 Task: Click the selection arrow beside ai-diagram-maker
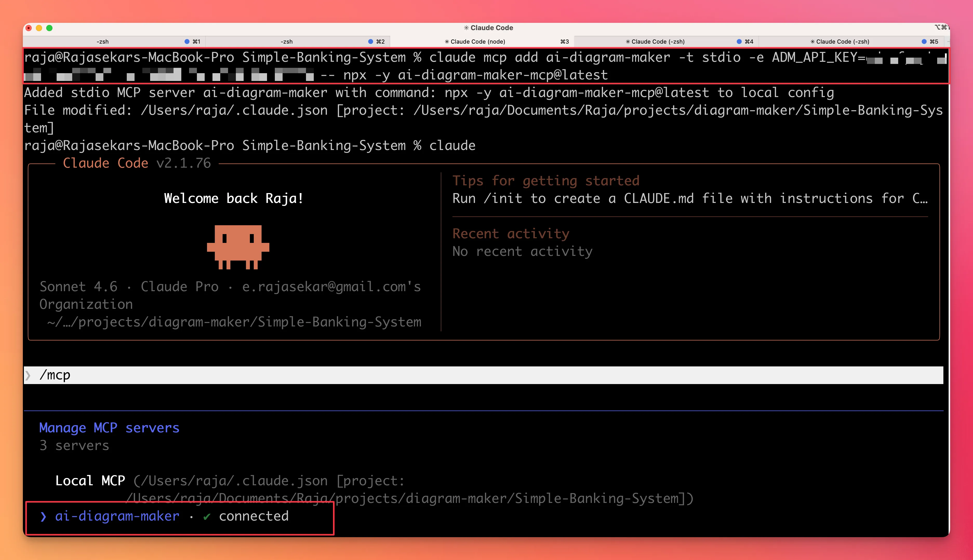[43, 517]
